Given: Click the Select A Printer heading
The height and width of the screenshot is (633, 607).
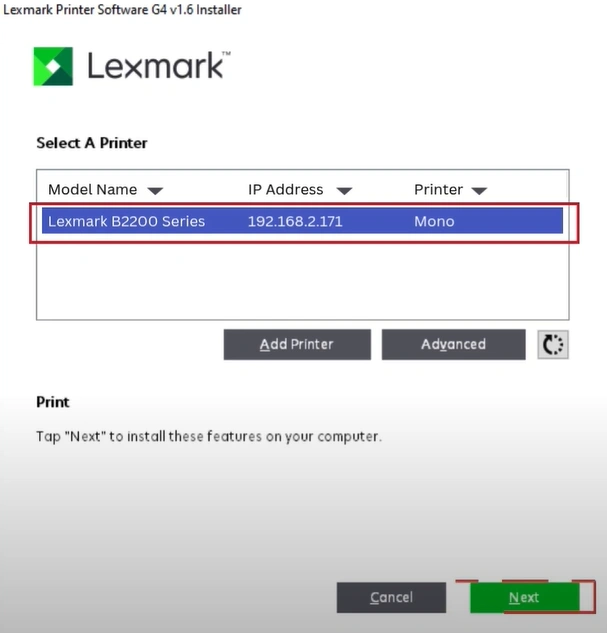Looking at the screenshot, I should pos(92,143).
